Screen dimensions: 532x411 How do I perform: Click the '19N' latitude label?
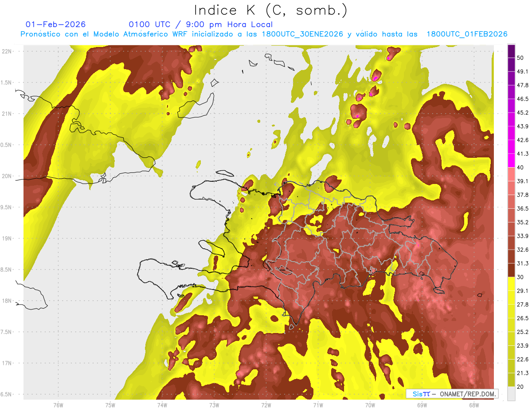click(7, 239)
